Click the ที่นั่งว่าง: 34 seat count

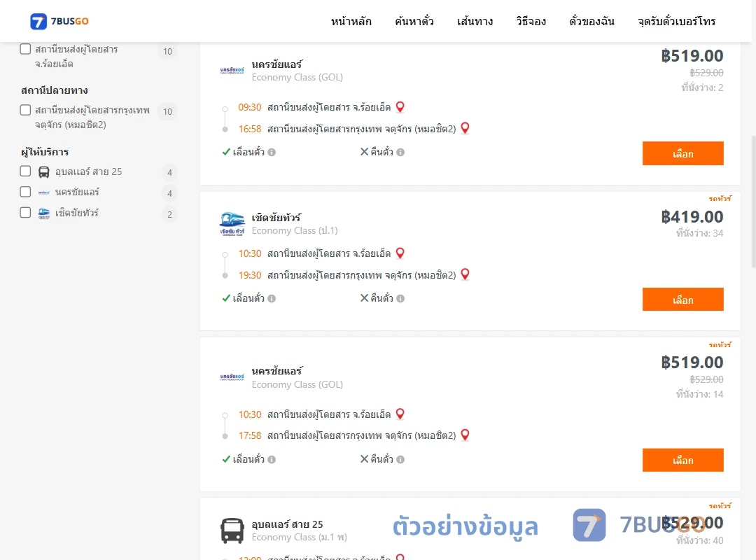pos(699,234)
